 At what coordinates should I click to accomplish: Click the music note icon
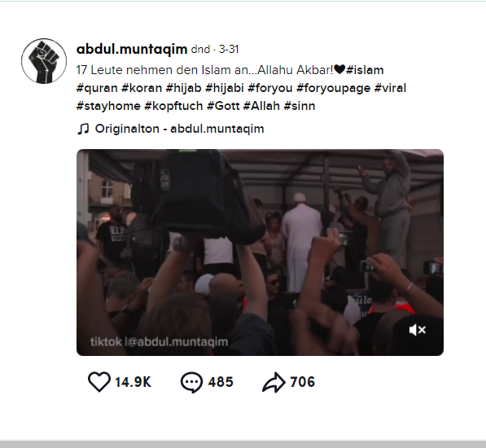(83, 129)
